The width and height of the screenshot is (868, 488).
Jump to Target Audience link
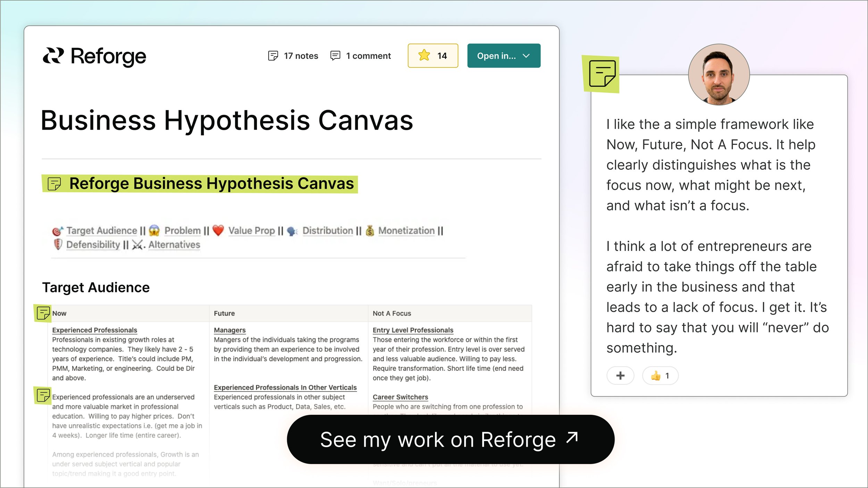(102, 230)
